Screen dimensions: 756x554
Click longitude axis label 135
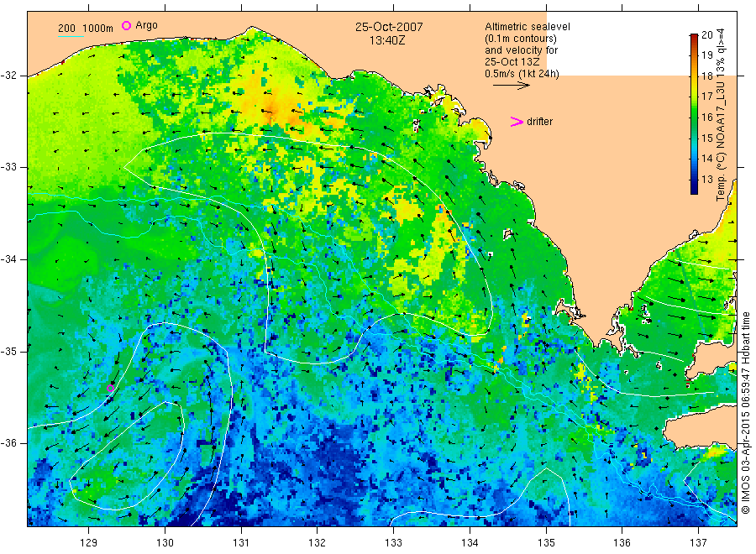tap(546, 543)
